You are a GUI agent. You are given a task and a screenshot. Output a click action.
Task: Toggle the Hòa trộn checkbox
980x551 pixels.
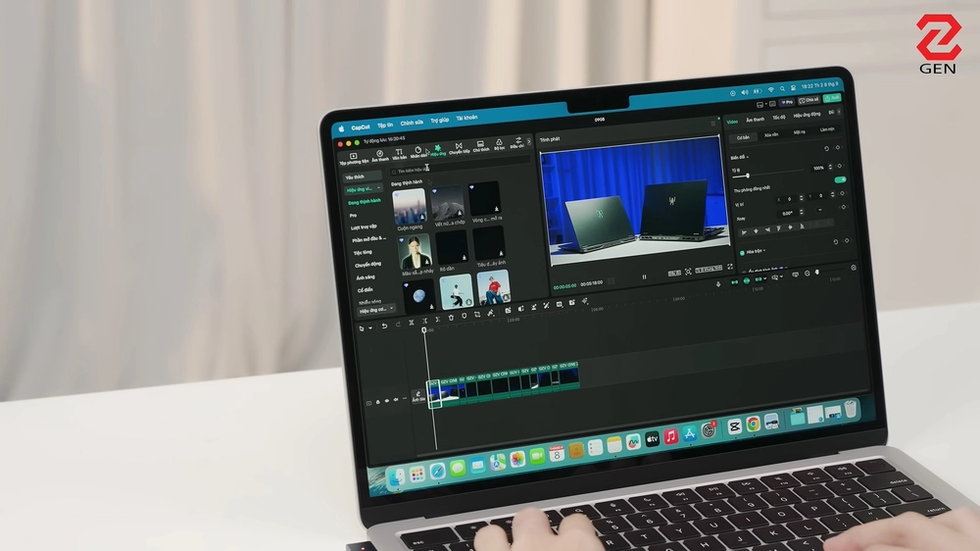(742, 253)
